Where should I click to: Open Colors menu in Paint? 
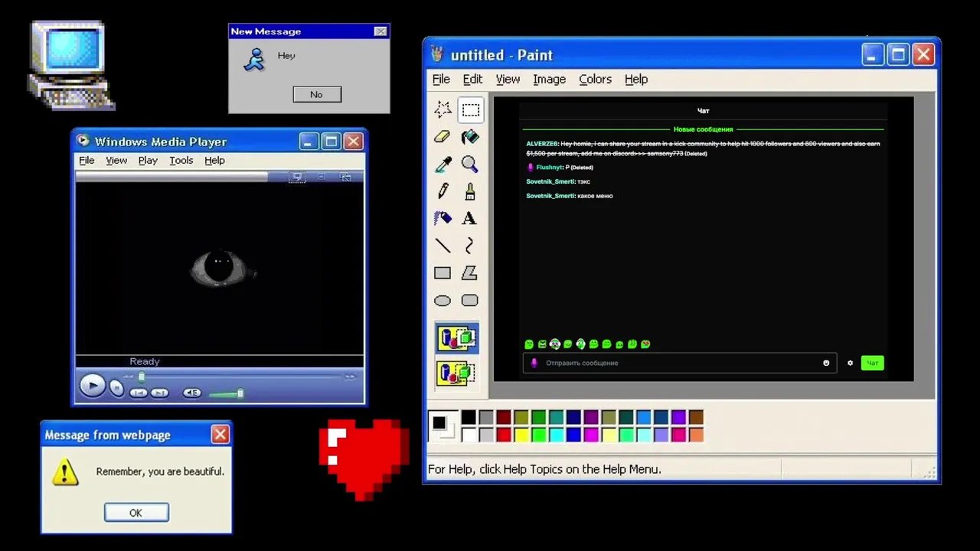coord(595,79)
